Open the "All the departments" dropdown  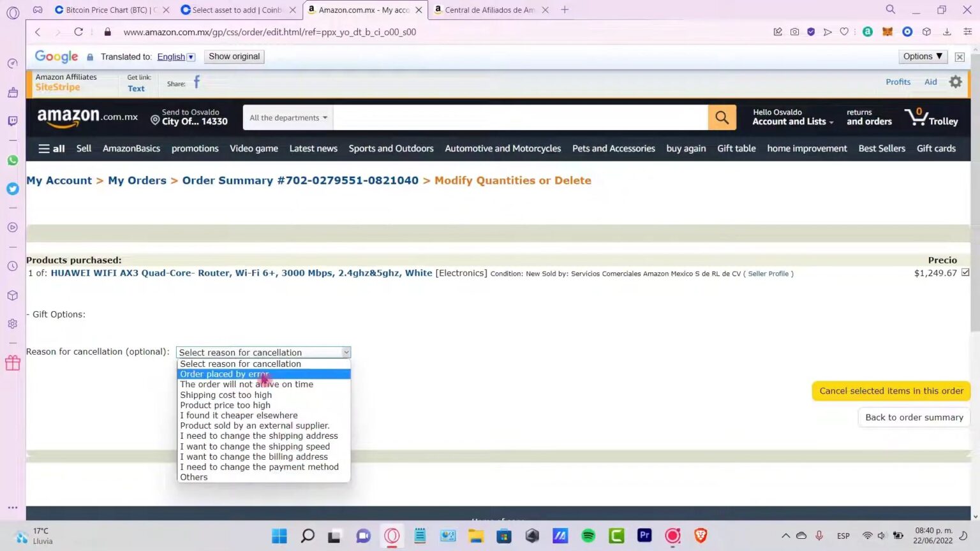[x=286, y=117]
